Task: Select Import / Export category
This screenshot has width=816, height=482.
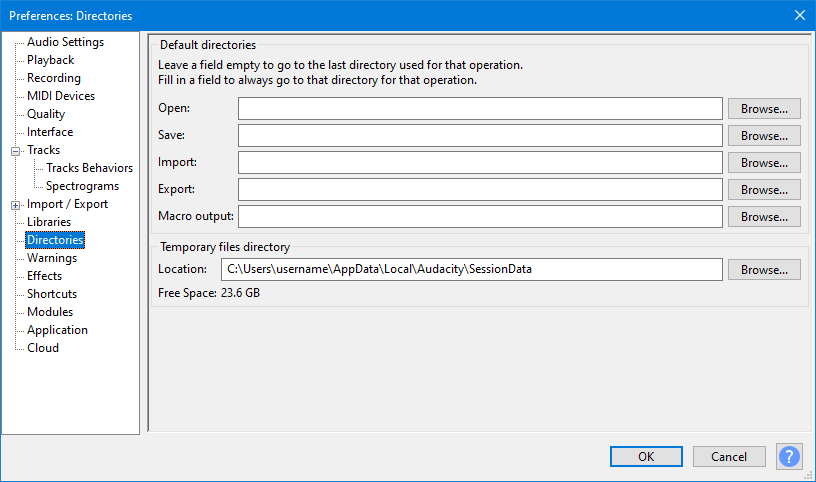Action: tap(67, 204)
